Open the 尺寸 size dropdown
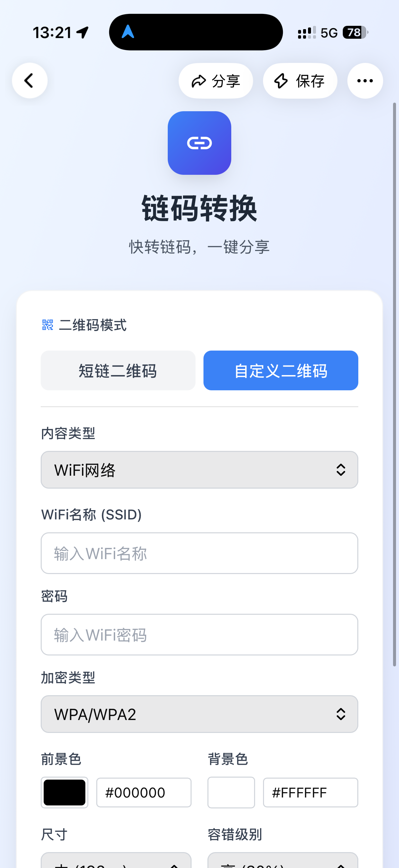Viewport: 399px width, 868px height. coord(116,861)
